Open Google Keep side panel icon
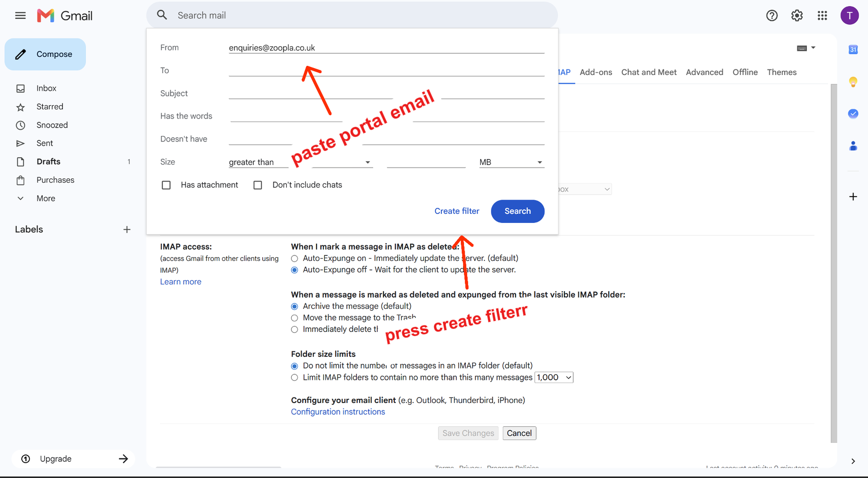This screenshot has width=868, height=478. pyautogui.click(x=853, y=82)
